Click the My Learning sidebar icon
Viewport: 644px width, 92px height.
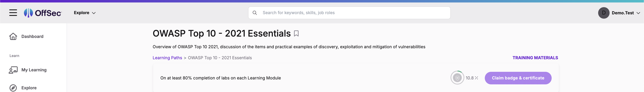(13, 70)
